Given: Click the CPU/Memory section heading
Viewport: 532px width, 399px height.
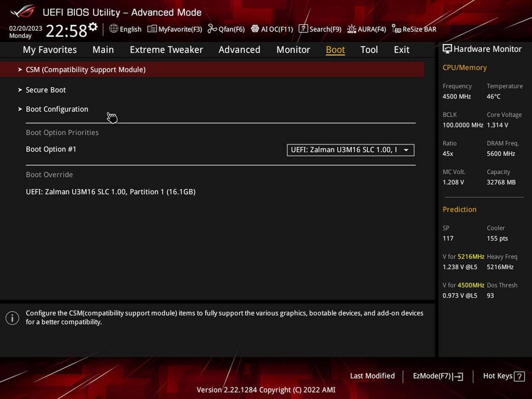Looking at the screenshot, I should tap(465, 67).
